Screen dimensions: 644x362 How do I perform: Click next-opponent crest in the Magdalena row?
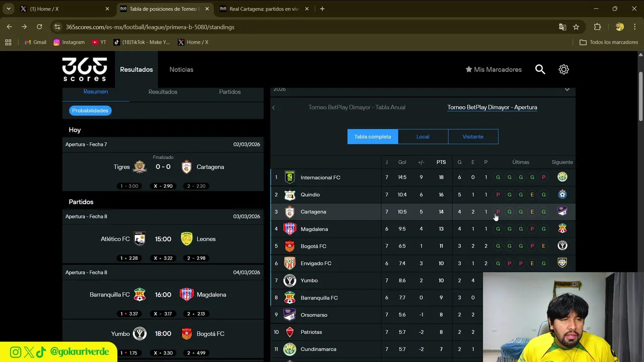[x=562, y=229]
